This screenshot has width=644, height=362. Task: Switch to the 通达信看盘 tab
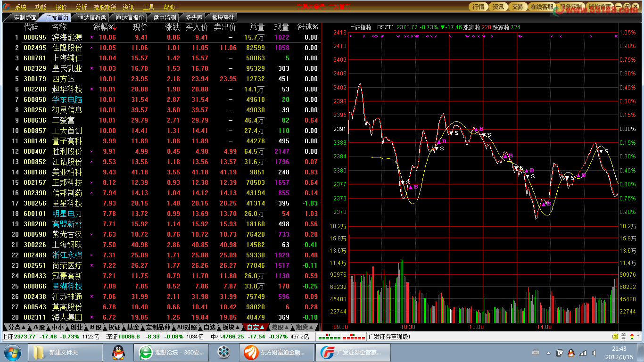[92, 17]
